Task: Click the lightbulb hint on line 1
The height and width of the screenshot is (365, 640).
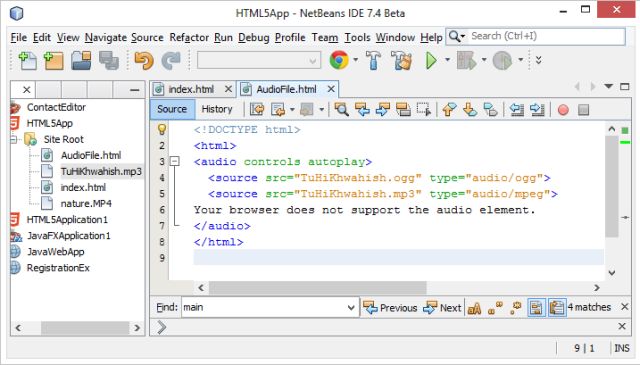Action: [x=162, y=129]
